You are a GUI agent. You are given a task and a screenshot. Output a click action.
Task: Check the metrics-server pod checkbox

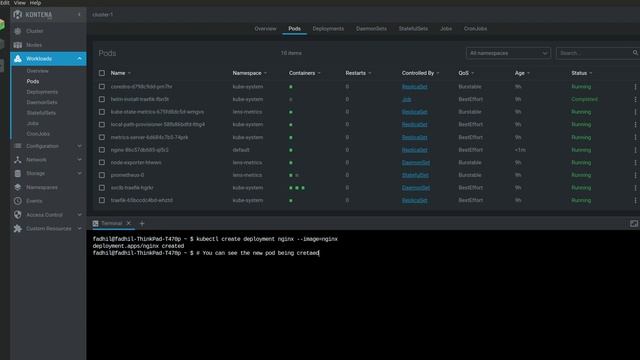click(102, 138)
